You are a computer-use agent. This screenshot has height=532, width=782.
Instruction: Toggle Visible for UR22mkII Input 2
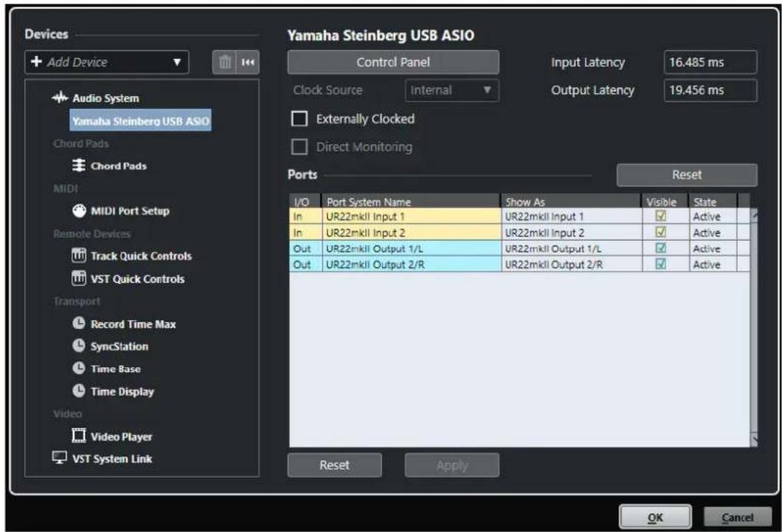[x=661, y=232]
